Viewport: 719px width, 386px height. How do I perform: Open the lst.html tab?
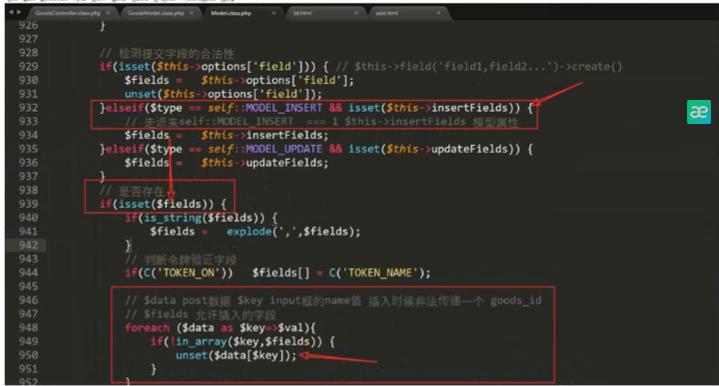[x=303, y=13]
